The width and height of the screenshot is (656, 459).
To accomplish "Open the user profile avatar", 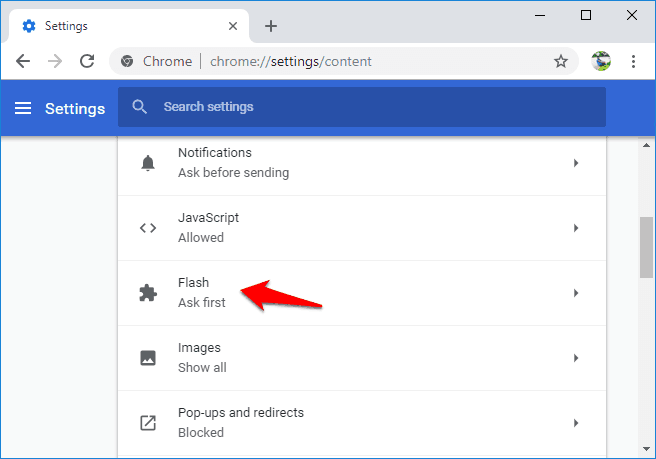I will coord(601,61).
